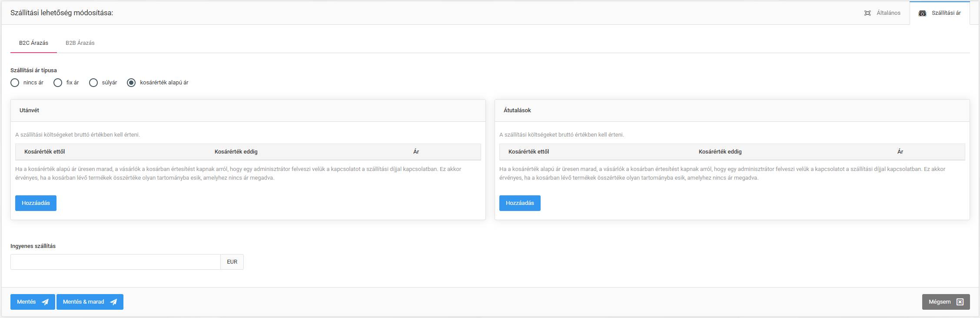Open the Szállítási ár tab
The height and width of the screenshot is (318, 980).
[x=940, y=13]
